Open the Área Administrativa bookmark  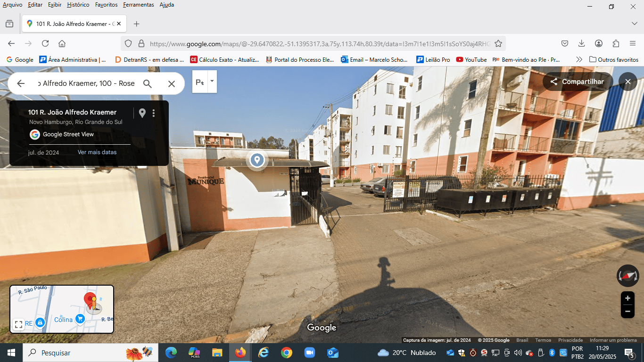point(73,59)
